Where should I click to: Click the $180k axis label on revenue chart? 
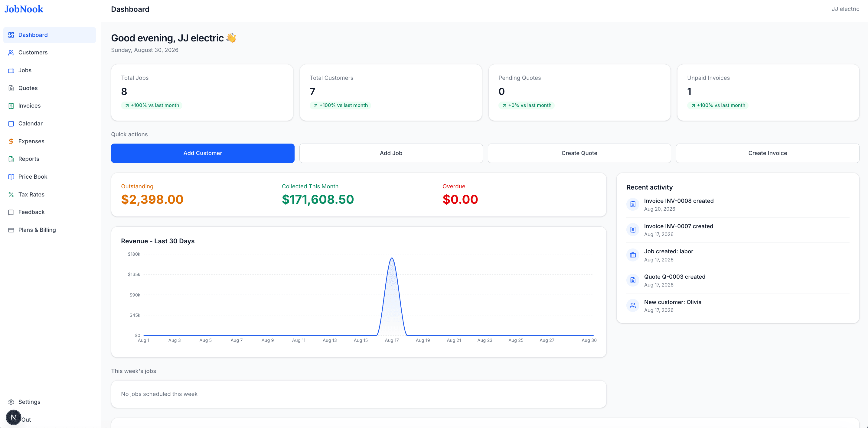pos(134,254)
